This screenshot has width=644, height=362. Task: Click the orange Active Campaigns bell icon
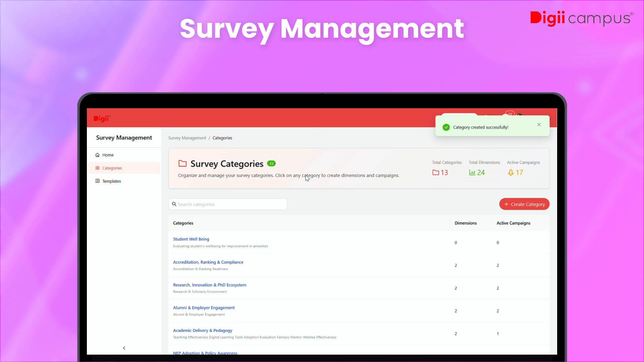510,172
